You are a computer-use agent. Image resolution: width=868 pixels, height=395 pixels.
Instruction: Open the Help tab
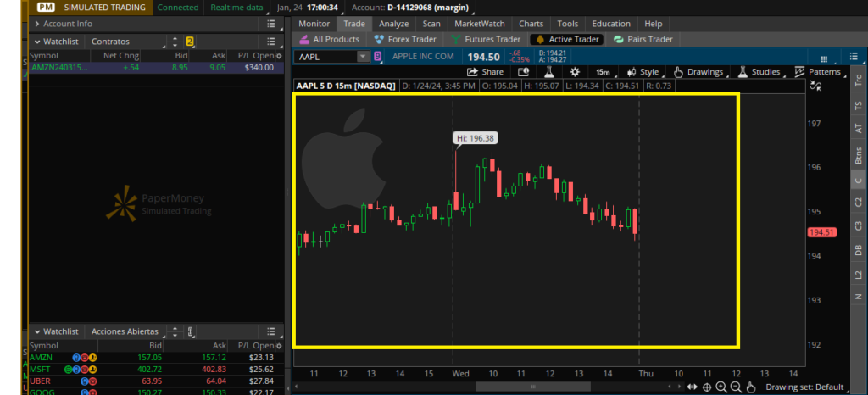tap(654, 24)
